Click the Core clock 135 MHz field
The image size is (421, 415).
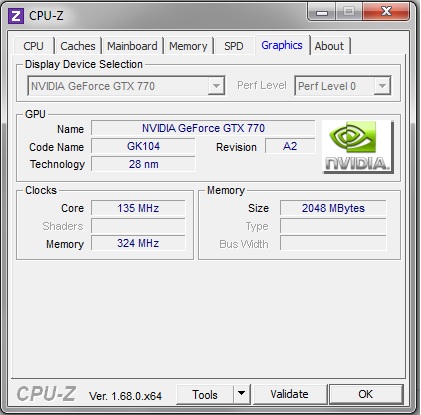click(138, 208)
